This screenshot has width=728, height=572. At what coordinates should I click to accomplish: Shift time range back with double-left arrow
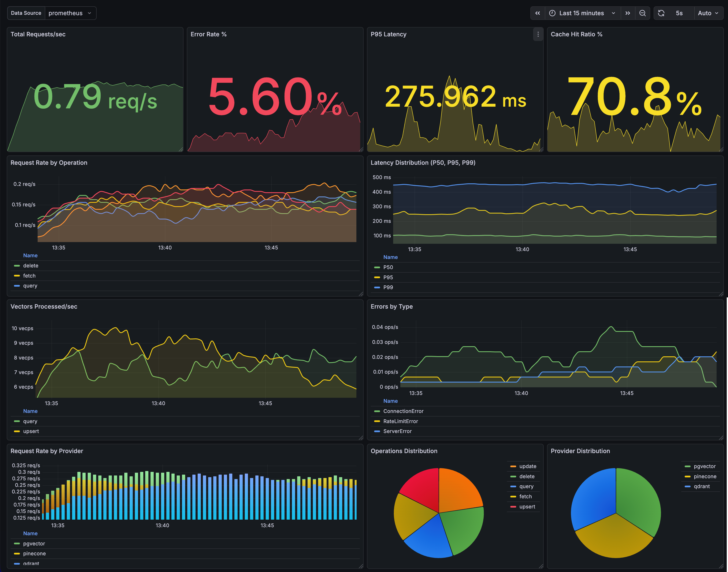tap(538, 13)
